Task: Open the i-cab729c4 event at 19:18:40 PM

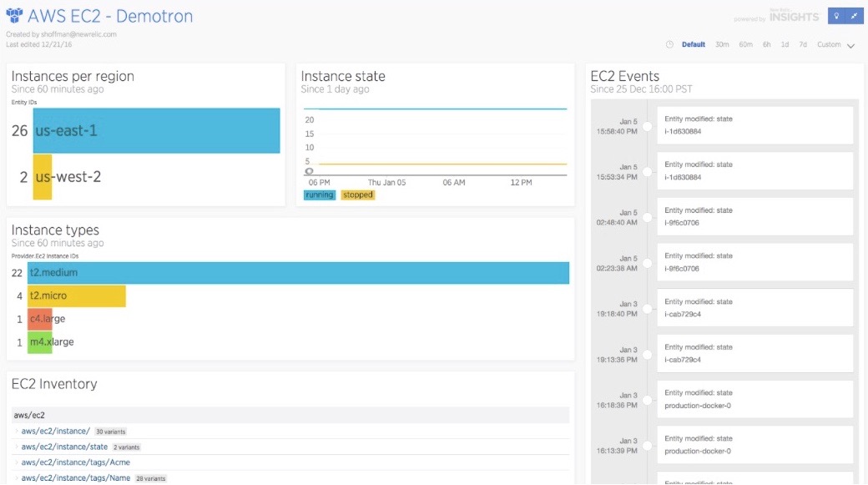Action: (x=754, y=308)
